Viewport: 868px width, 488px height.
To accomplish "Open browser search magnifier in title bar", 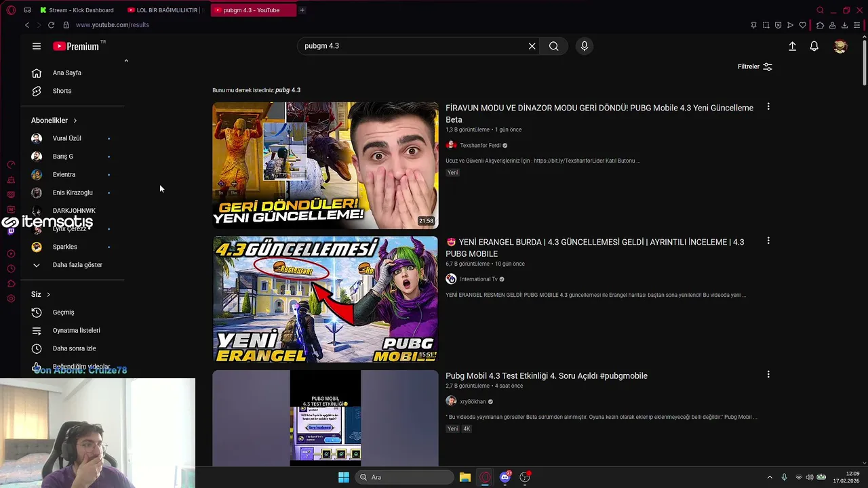I will (x=820, y=10).
